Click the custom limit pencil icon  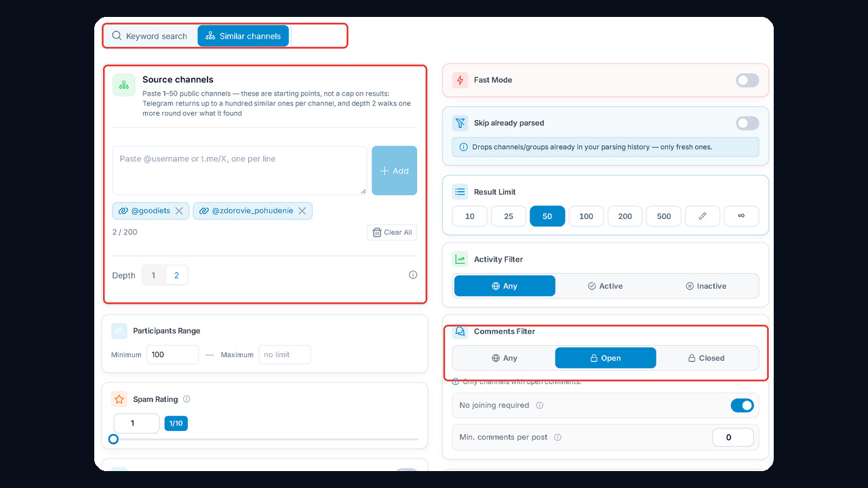coord(703,216)
